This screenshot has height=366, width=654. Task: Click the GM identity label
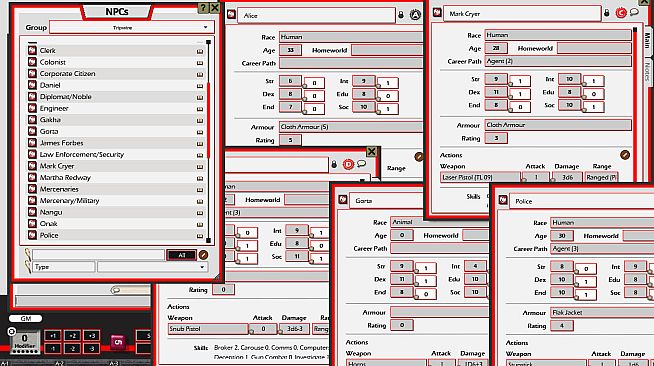[x=25, y=318]
